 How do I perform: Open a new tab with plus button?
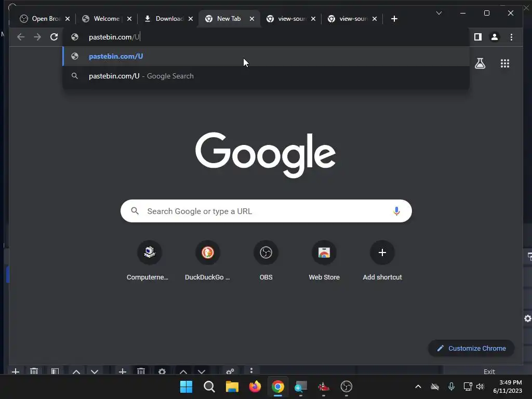(x=394, y=19)
